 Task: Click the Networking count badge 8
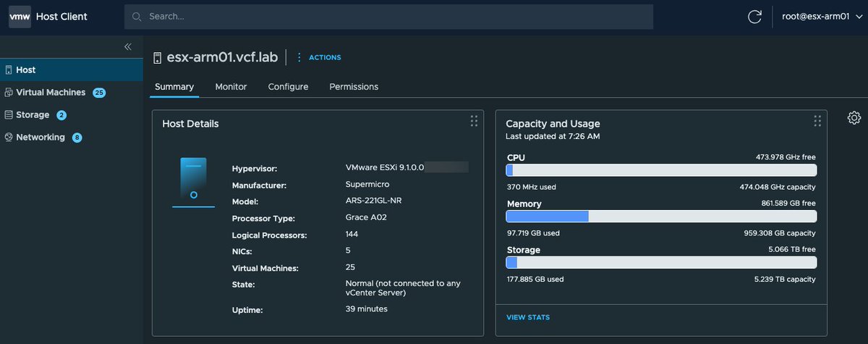click(77, 138)
